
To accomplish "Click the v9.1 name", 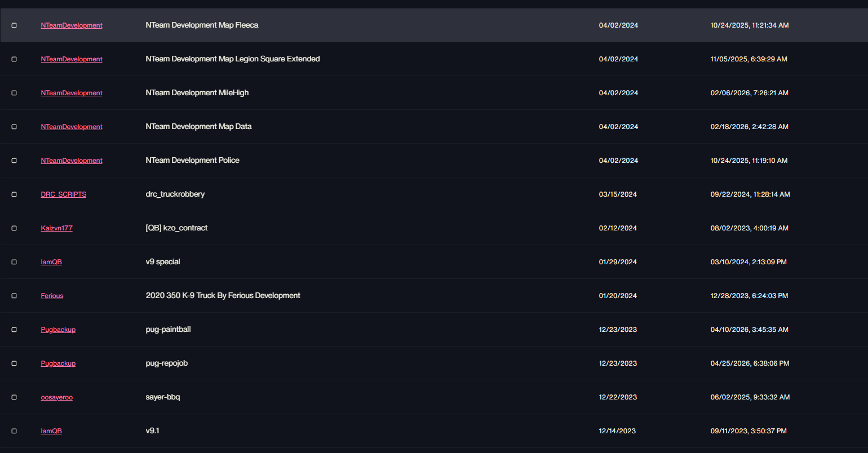I will 152,431.
